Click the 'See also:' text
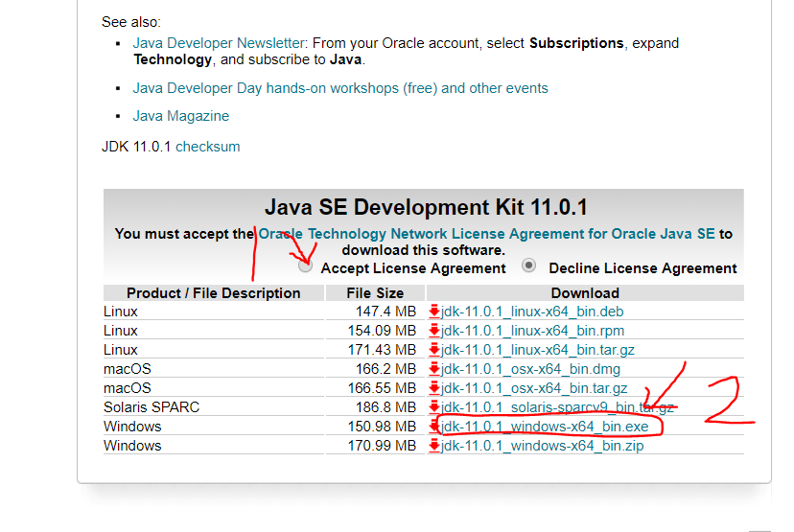The width and height of the screenshot is (794, 532). (x=131, y=22)
